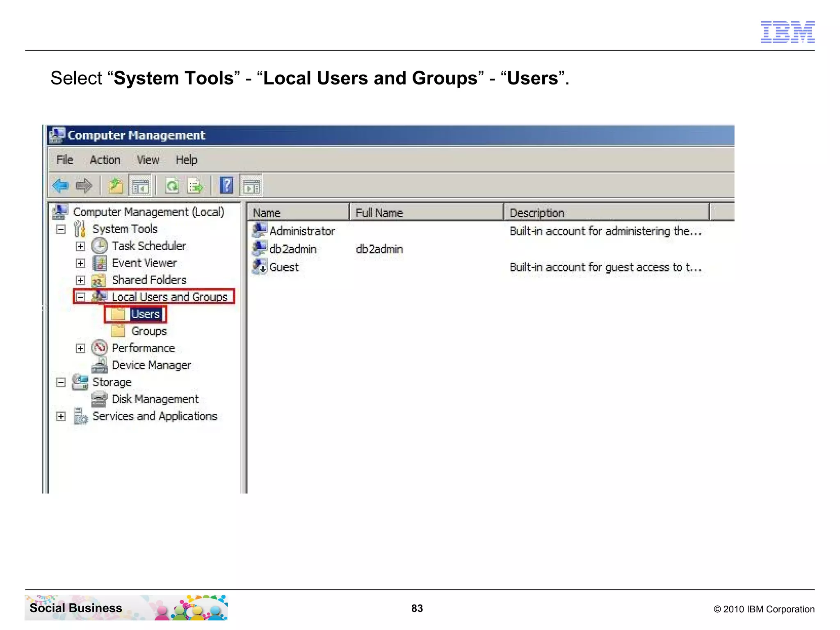The height and width of the screenshot is (630, 840).
Task: Select the Administrator user name
Action: point(302,231)
